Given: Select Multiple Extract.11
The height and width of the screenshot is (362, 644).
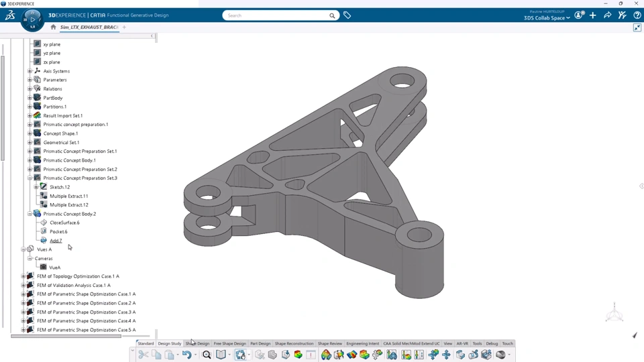Looking at the screenshot, I should click(x=68, y=196).
